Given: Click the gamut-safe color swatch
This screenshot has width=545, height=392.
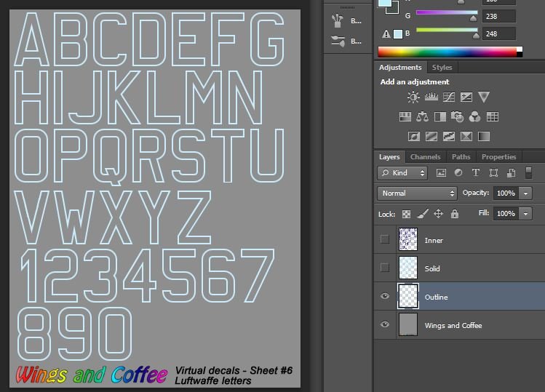Looking at the screenshot, I should [398, 34].
